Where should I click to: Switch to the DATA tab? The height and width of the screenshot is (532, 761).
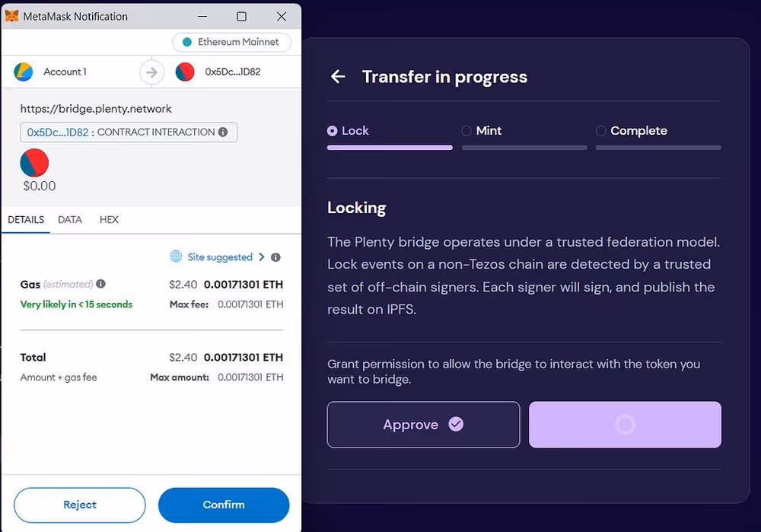[x=70, y=219]
